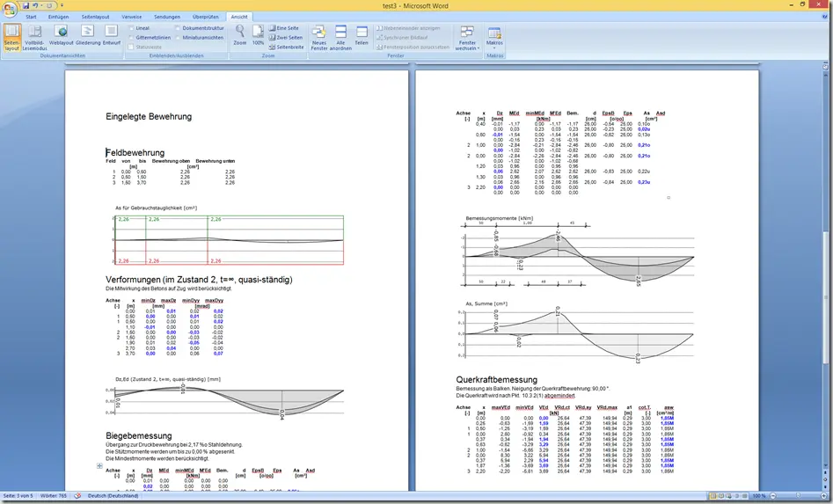Open Customize Quick Access Toolbar dropdown
Image resolution: width=833 pixels, height=504 pixels.
[x=62, y=5]
